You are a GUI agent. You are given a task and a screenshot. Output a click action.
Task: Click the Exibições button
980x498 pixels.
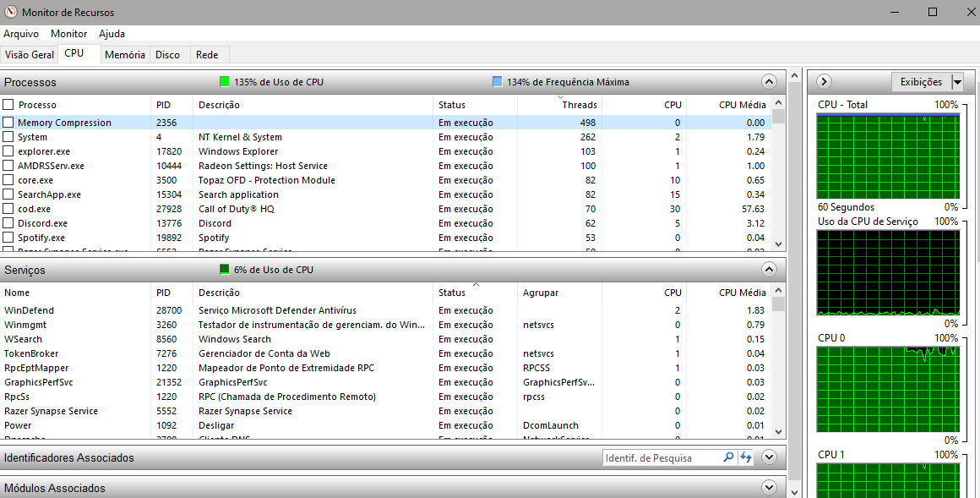click(x=921, y=82)
